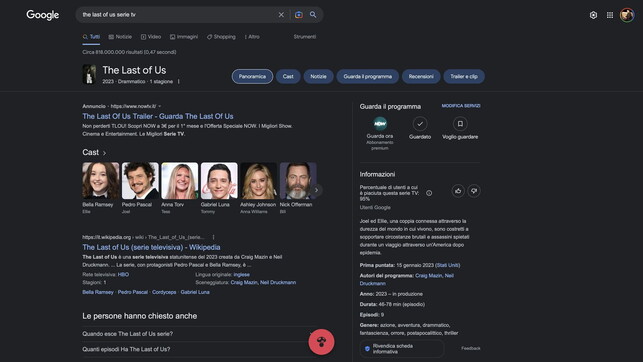Open Pedro Pascal cast thumbnail

point(140,181)
